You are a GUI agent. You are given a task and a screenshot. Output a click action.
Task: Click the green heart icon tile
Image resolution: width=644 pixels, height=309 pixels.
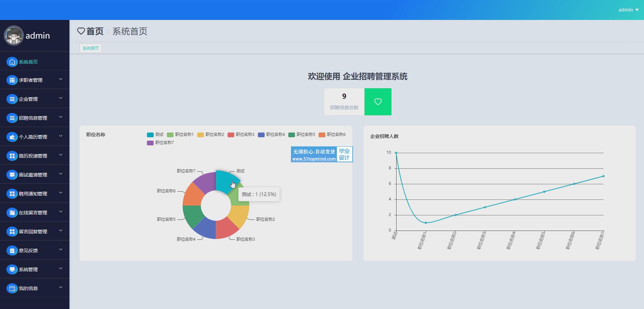click(378, 102)
